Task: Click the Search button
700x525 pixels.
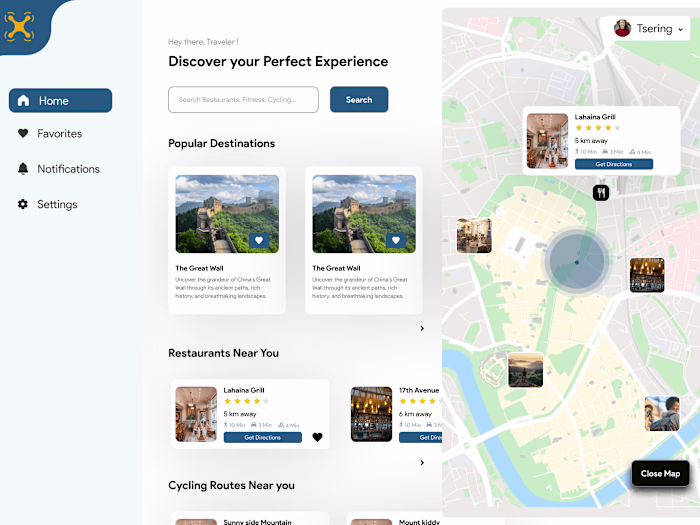Action: tap(359, 100)
